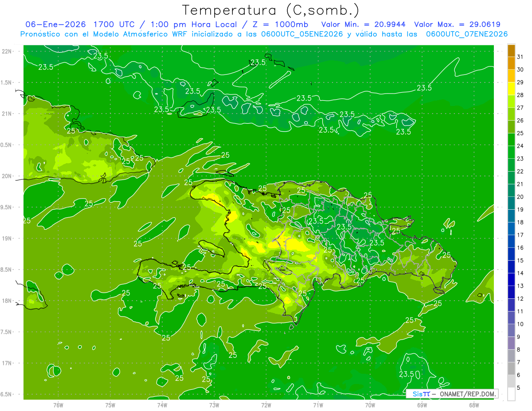The image size is (532, 411).
Task: Click legend swatch between 24 and 25
Action: point(512,139)
